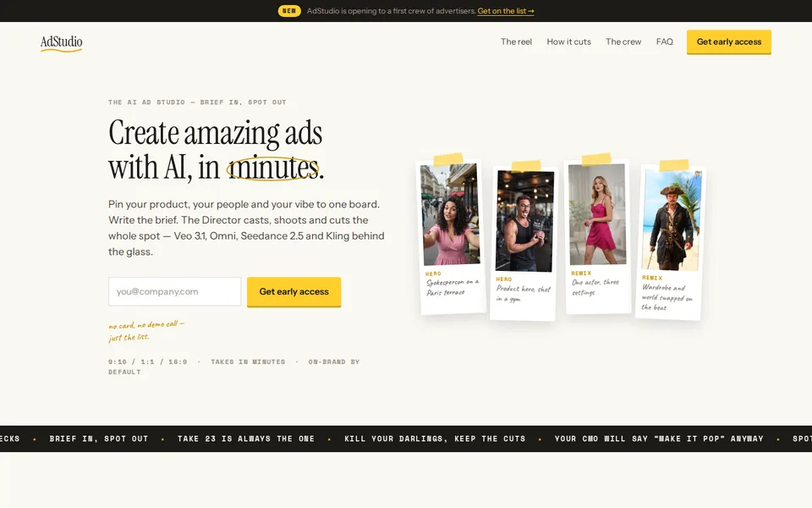Viewport: 812px width, 508px height.
Task: Click the yellow NEW badge in banner
Action: coord(289,11)
